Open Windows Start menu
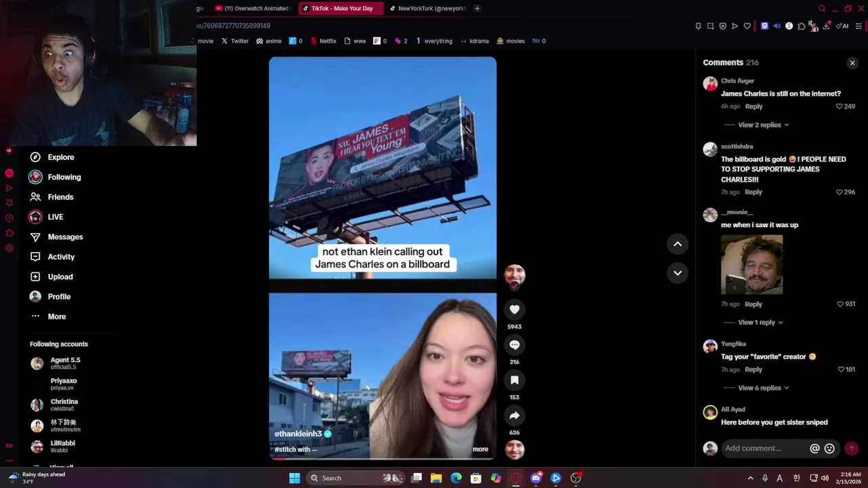Image resolution: width=868 pixels, height=488 pixels. (294, 478)
